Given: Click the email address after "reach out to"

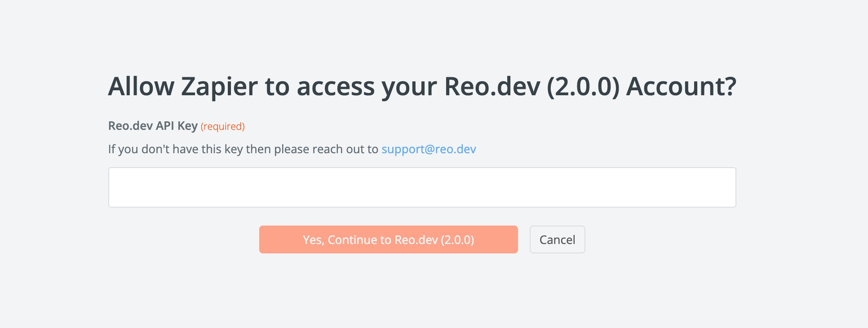Looking at the screenshot, I should [x=429, y=149].
